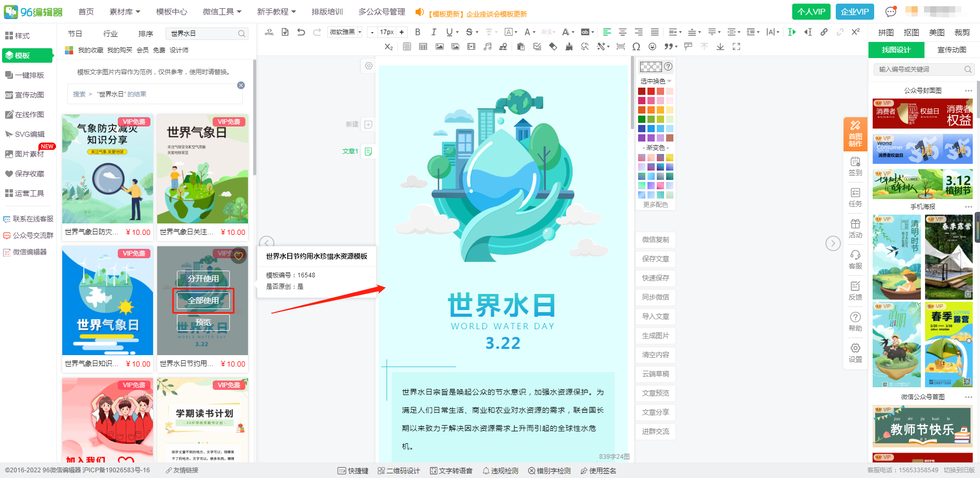Click the format eraser icon
980x478 pixels.
553,47
